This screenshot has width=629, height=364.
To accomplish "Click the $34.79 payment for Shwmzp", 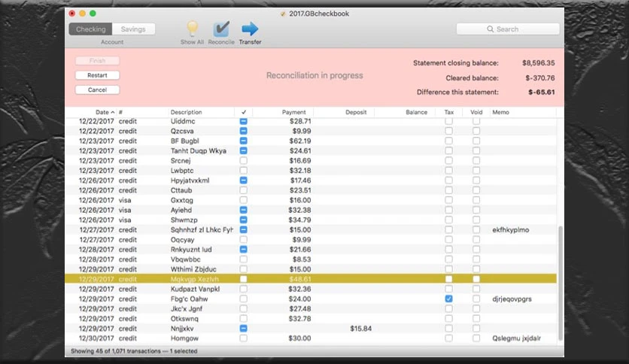I will click(x=299, y=220).
